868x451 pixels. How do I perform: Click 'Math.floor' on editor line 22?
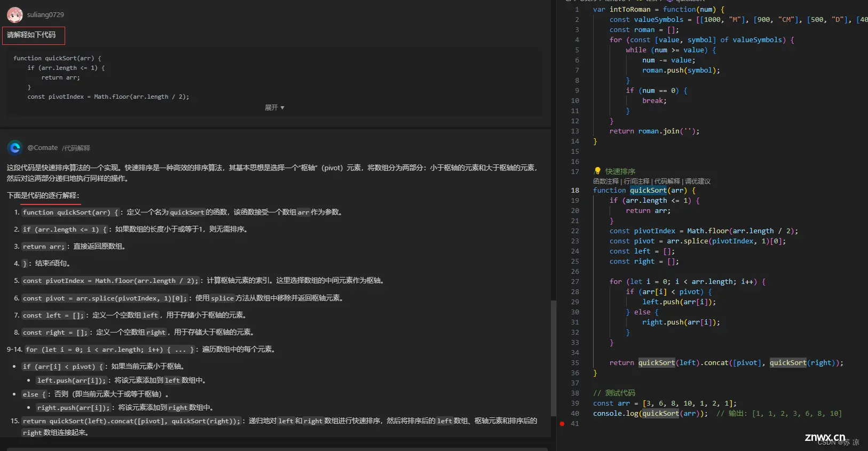click(708, 231)
